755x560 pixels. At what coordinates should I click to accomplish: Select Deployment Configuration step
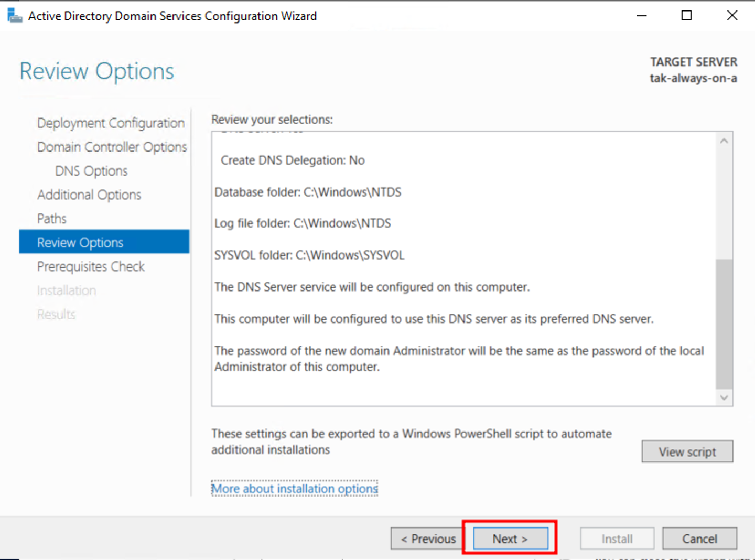pyautogui.click(x=111, y=123)
